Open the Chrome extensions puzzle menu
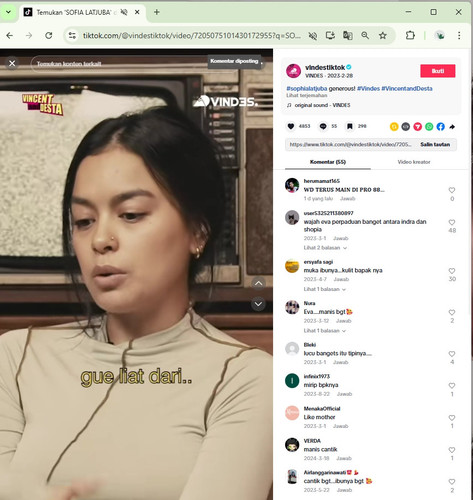The image size is (473, 500). pyautogui.click(x=410, y=36)
